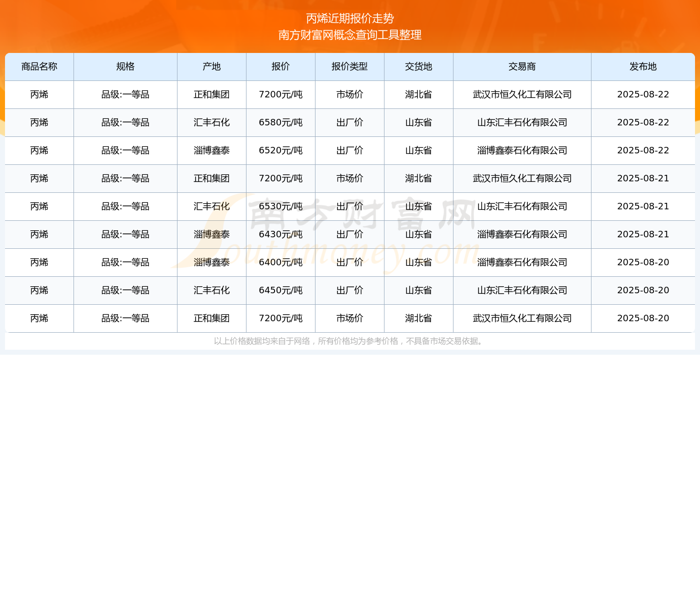
Task: Click the 2025-08-22 date in the 6580元 row
Action: point(643,122)
